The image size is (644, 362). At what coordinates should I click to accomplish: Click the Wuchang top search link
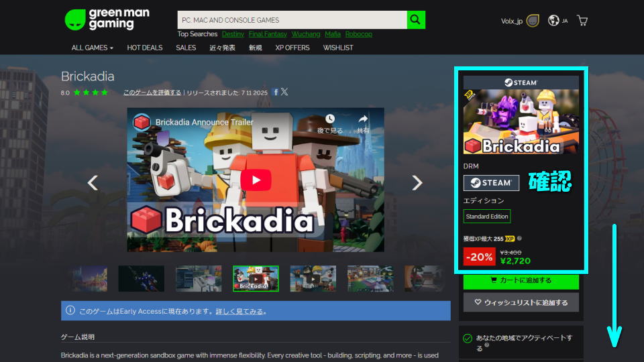(x=306, y=34)
